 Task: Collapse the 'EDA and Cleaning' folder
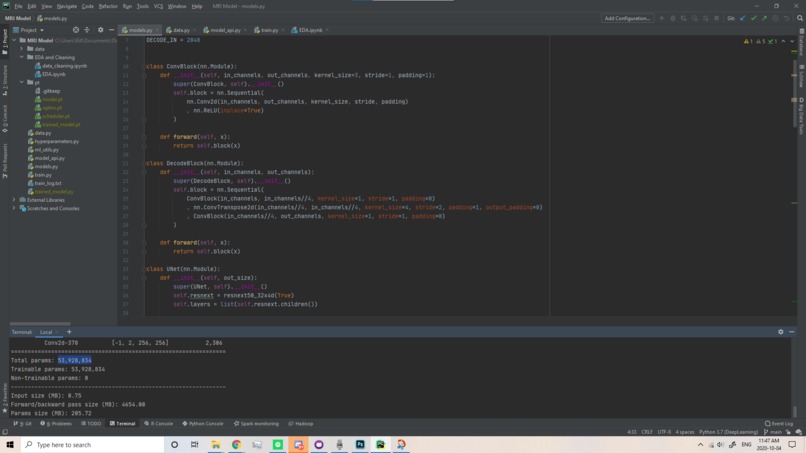pos(22,57)
